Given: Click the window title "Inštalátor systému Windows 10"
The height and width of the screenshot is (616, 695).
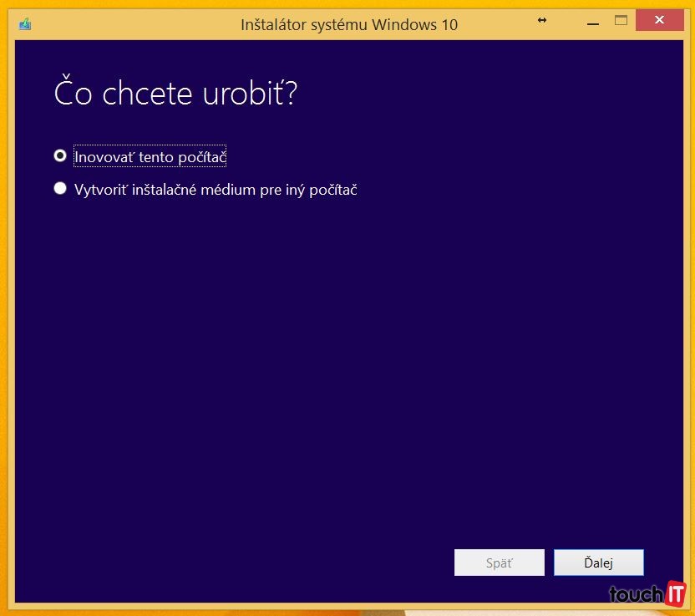Looking at the screenshot, I should (348, 24).
